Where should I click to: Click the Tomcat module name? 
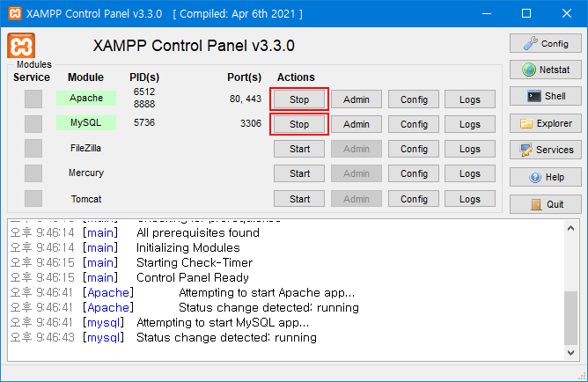[x=86, y=199]
